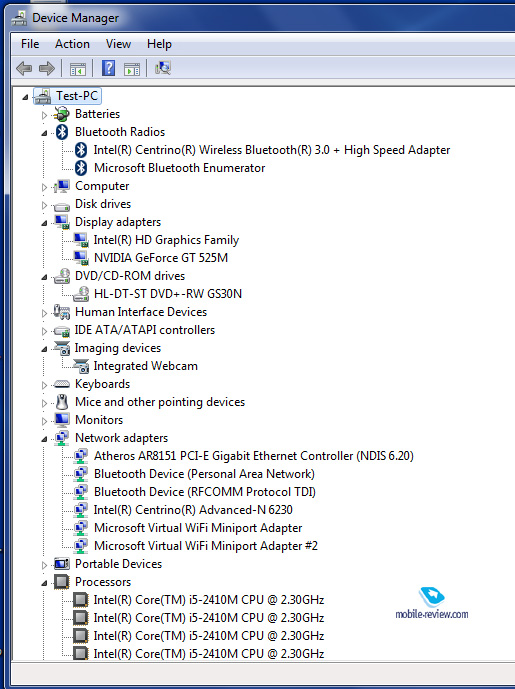Click the Show/Hide console tree icon
The height and width of the screenshot is (689, 515).
point(78,69)
